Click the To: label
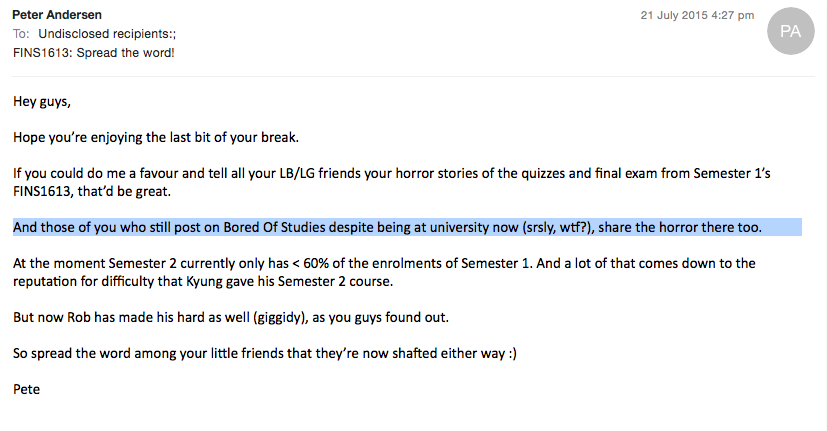 pyautogui.click(x=21, y=34)
